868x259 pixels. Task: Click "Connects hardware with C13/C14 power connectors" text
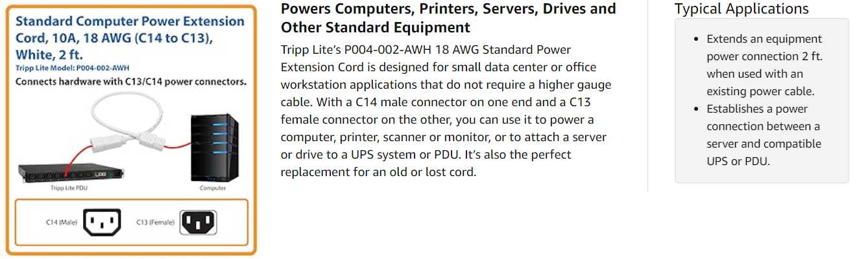[x=130, y=82]
